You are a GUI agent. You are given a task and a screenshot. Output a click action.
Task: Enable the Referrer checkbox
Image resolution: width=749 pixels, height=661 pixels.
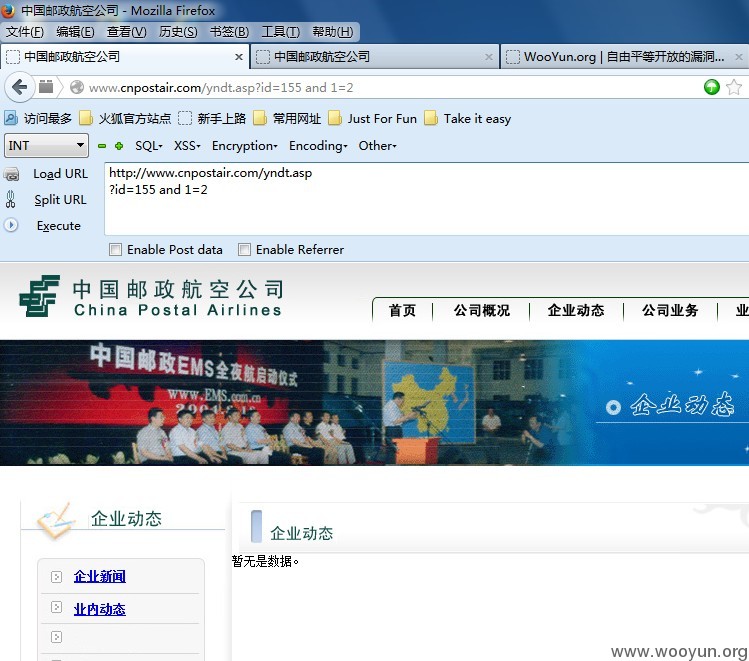coord(244,250)
